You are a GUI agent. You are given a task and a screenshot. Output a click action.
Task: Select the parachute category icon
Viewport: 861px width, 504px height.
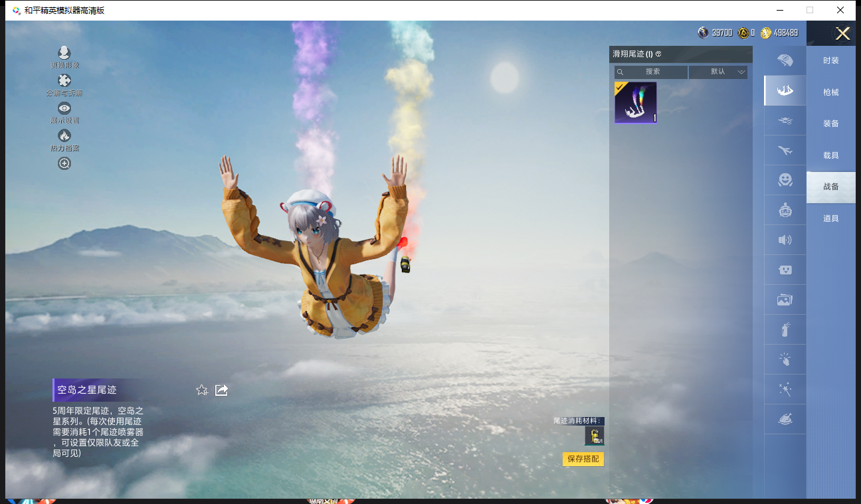click(785, 60)
